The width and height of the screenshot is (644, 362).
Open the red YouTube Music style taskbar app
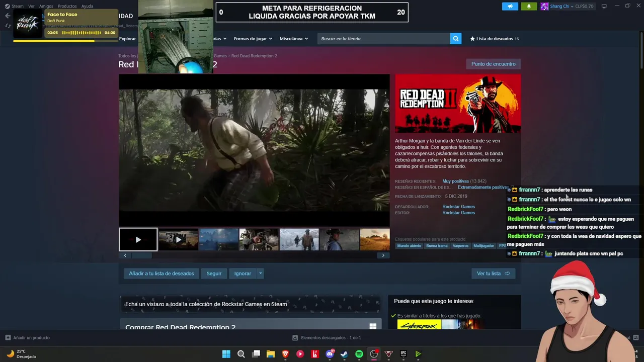tap(300, 354)
